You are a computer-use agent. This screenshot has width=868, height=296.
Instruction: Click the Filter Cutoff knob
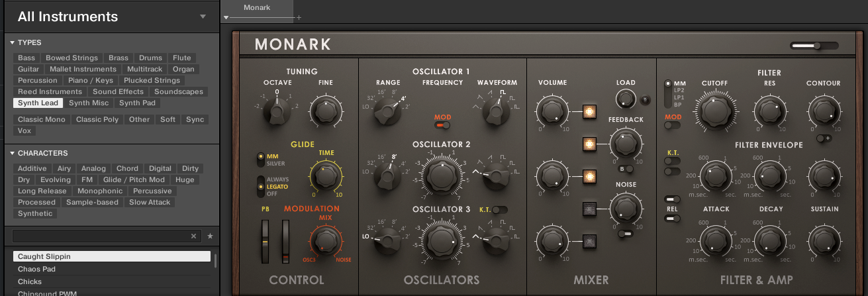click(x=714, y=111)
